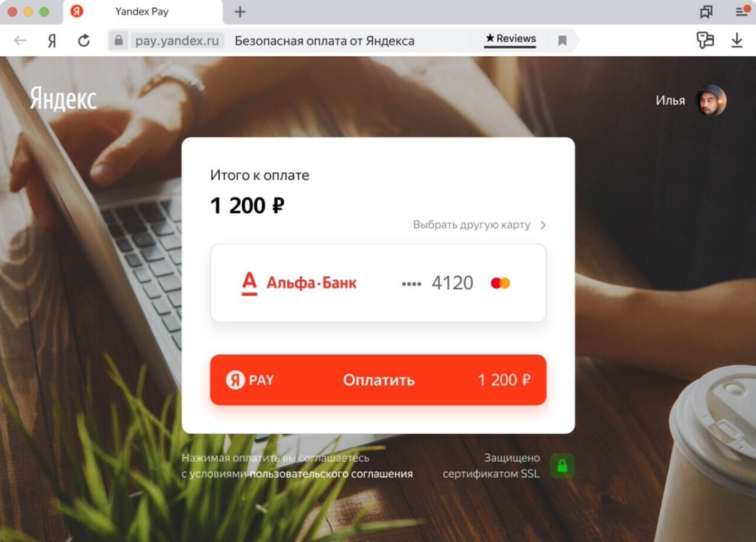The width and height of the screenshot is (756, 542).
Task: Open site Reviews in the address bar
Action: tap(510, 39)
